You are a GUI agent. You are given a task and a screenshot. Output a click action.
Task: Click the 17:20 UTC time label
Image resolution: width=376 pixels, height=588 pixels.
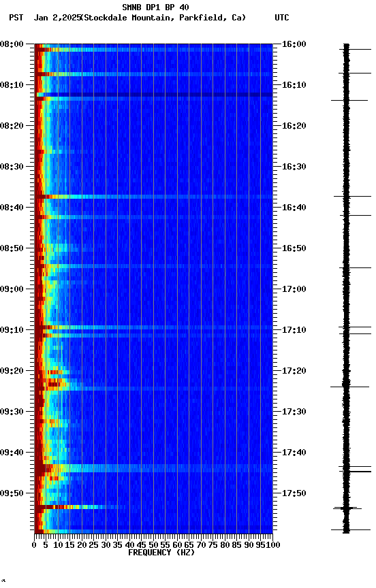pyautogui.click(x=294, y=371)
